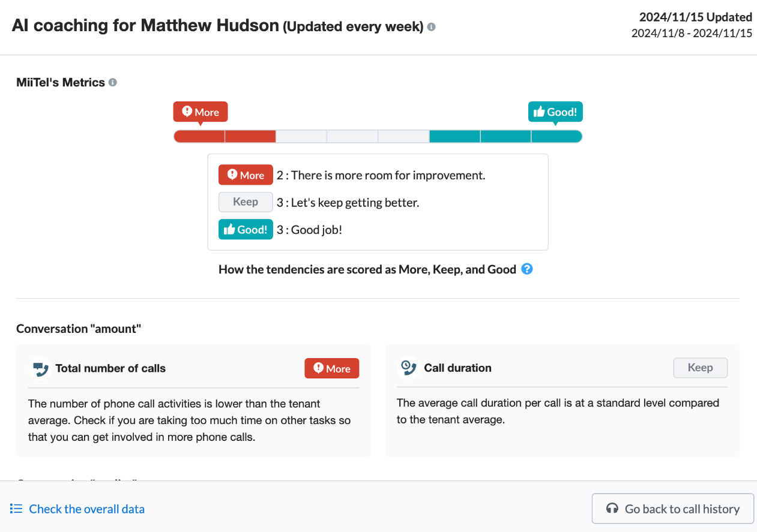Open the Check the overall data link
Viewport: 757px width, 532px height.
(86, 509)
